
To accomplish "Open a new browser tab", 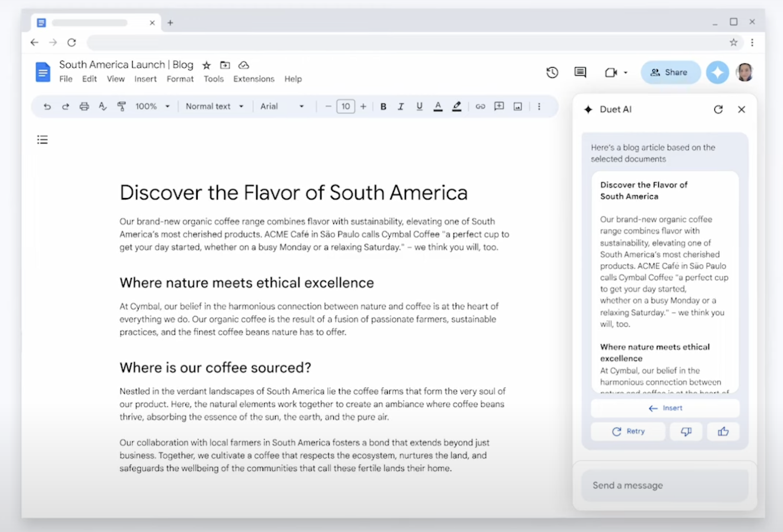I will click(x=170, y=22).
